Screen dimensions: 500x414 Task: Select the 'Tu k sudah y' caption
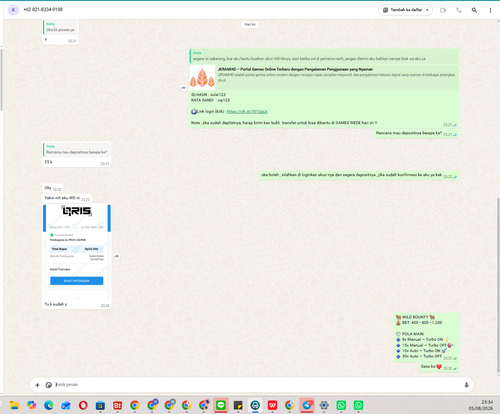56,304
